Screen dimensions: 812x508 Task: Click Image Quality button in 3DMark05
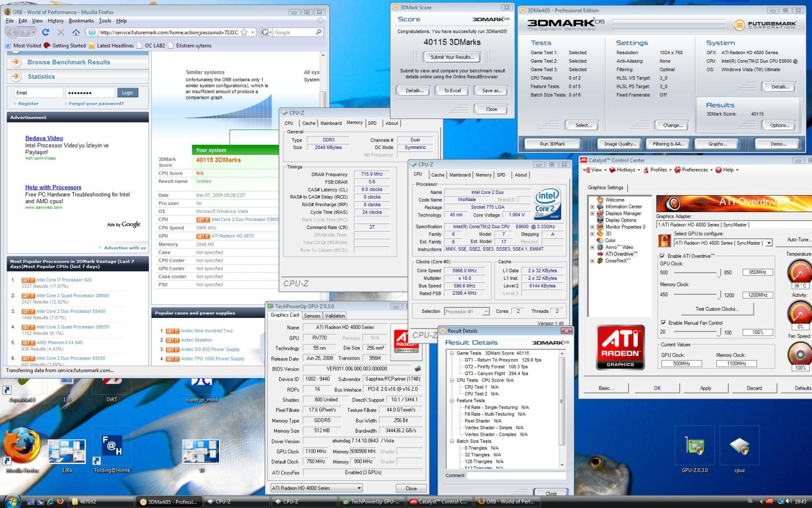(x=620, y=144)
